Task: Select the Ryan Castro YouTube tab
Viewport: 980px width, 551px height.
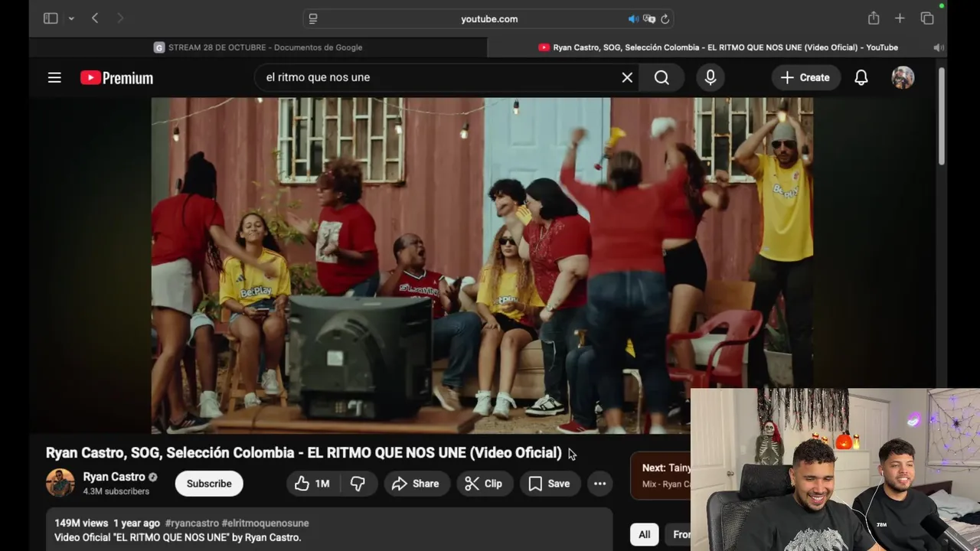Action: pyautogui.click(x=717, y=47)
